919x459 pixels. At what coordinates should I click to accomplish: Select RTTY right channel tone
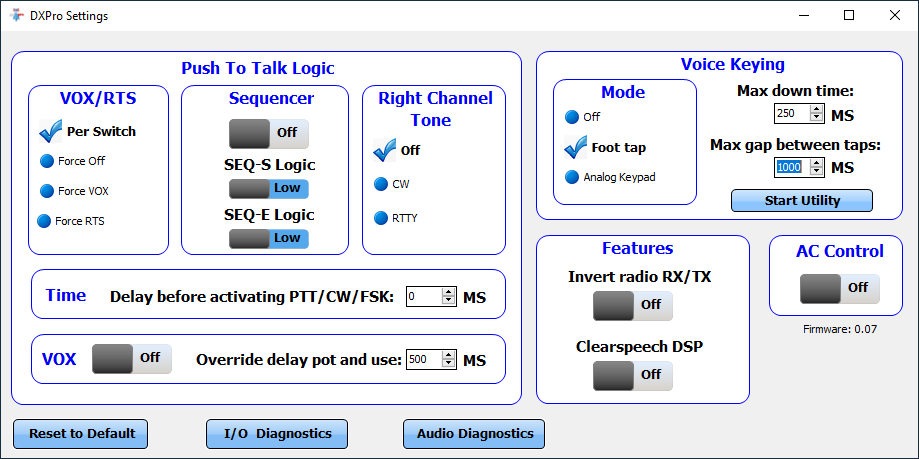[396, 219]
